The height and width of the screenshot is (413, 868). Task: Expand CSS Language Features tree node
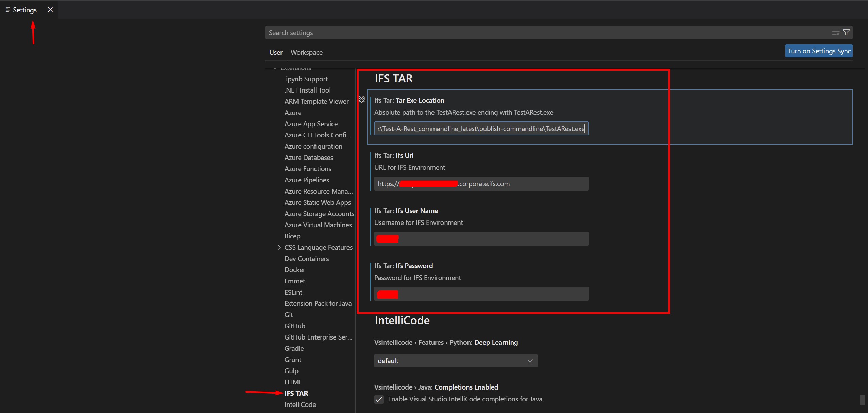click(x=279, y=247)
